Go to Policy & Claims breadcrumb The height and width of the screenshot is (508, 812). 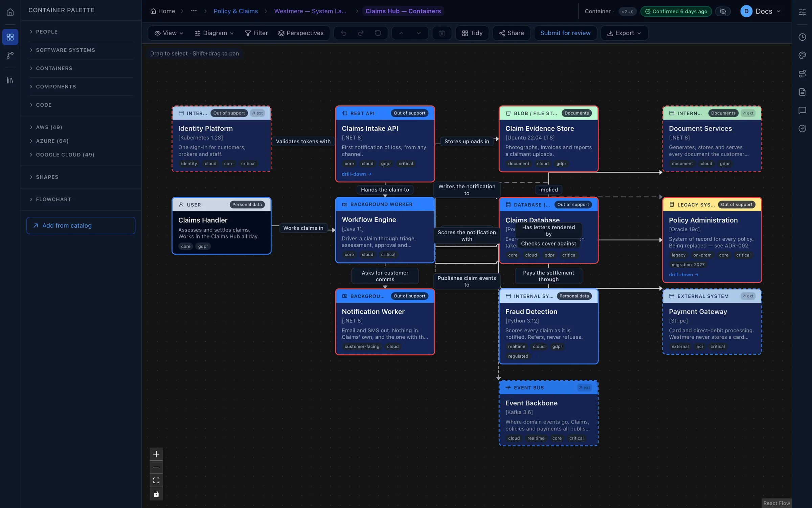(236, 11)
